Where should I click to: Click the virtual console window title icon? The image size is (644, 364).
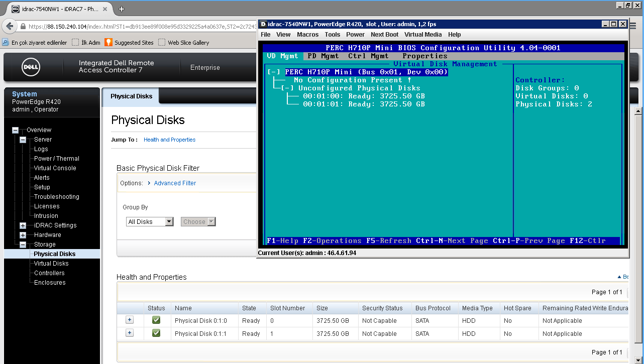coord(263,24)
